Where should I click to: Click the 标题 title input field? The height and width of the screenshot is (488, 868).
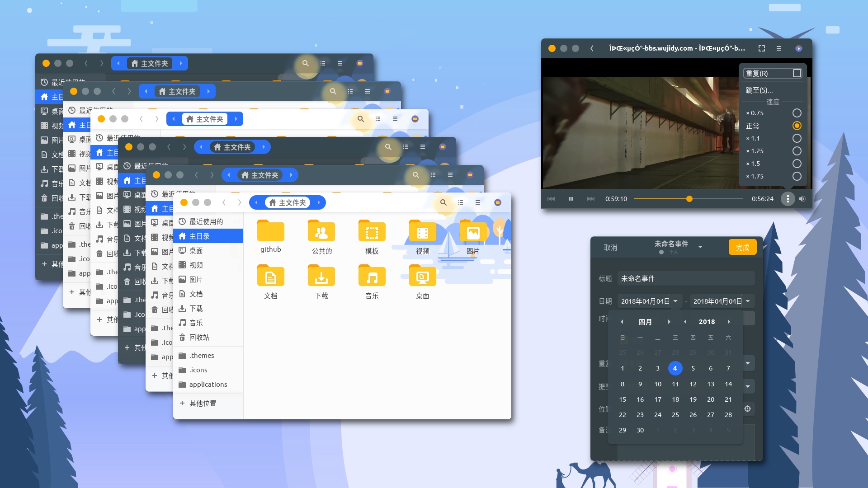click(686, 279)
